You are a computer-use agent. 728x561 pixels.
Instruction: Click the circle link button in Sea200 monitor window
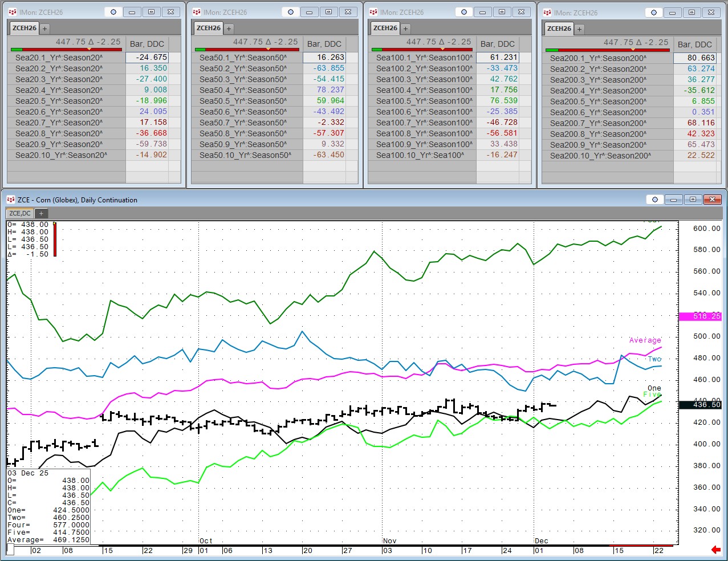tap(653, 13)
